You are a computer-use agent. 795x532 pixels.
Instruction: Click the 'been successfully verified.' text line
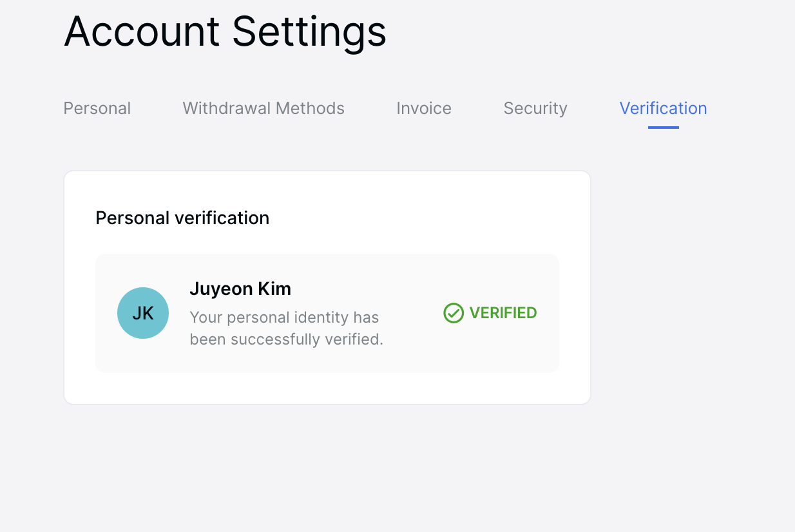(x=287, y=339)
